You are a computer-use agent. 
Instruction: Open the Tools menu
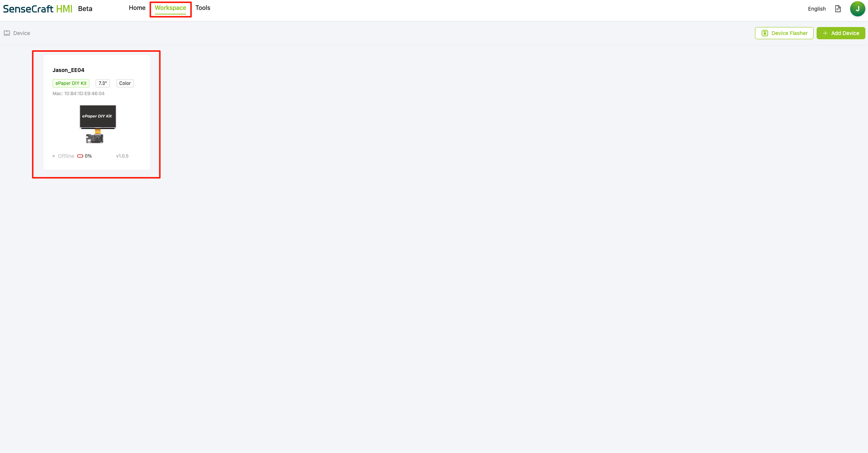click(203, 8)
